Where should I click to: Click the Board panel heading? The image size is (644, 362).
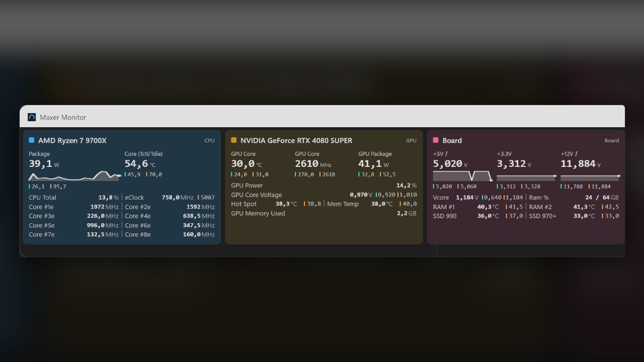[x=452, y=141]
